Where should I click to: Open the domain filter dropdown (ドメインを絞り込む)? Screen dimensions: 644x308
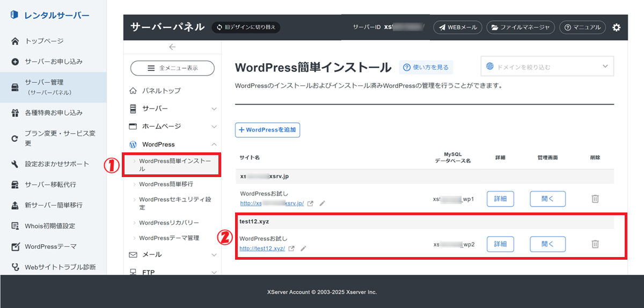tap(547, 67)
